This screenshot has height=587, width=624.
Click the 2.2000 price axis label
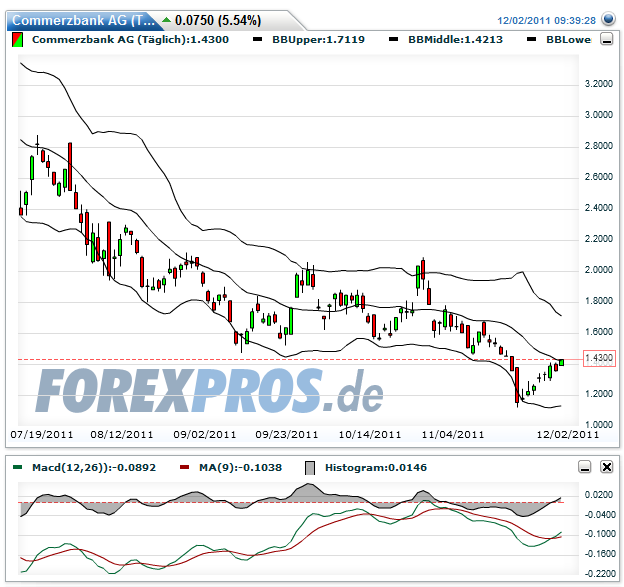point(599,239)
